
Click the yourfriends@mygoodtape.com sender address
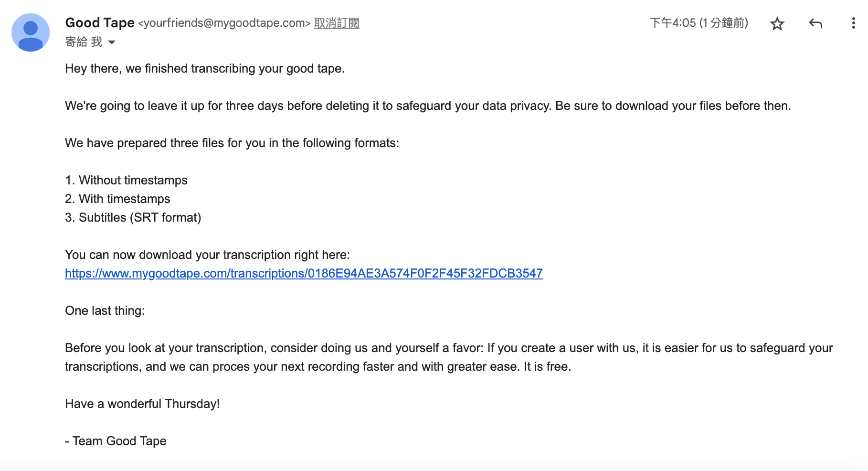coord(224,23)
